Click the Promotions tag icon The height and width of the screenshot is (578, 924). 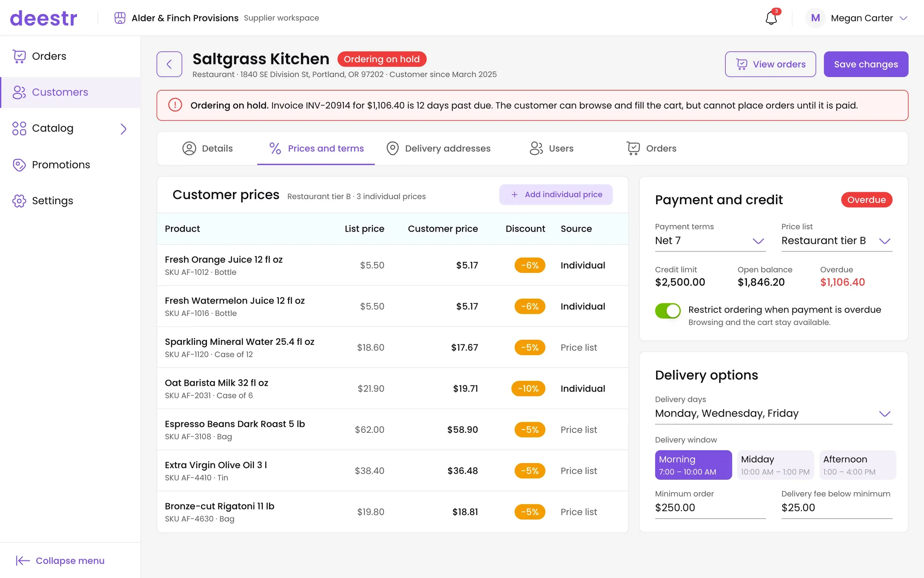pyautogui.click(x=19, y=165)
